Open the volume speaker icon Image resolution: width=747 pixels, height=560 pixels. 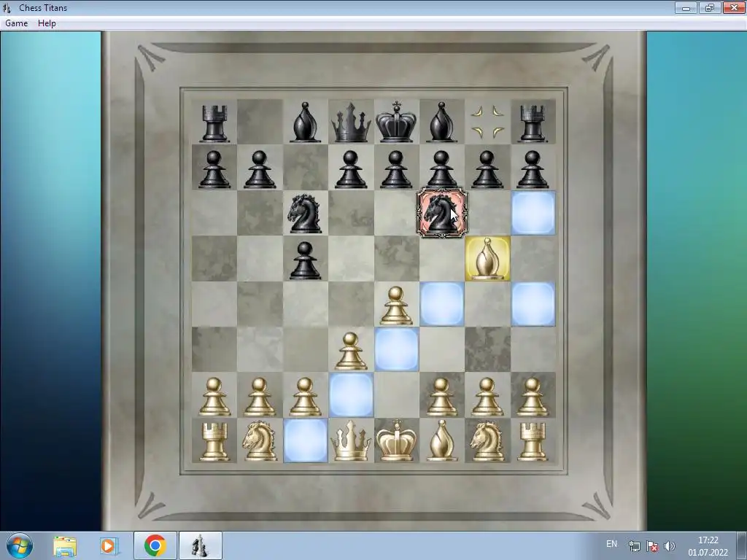pos(670,546)
